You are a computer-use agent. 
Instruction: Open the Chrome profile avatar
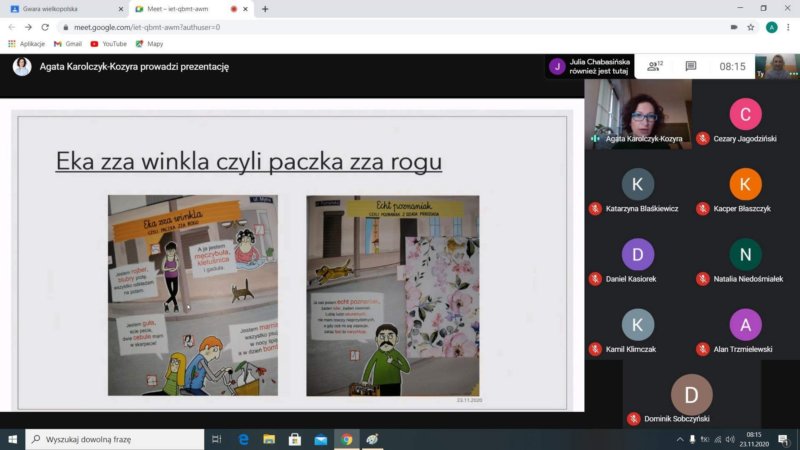(x=771, y=28)
